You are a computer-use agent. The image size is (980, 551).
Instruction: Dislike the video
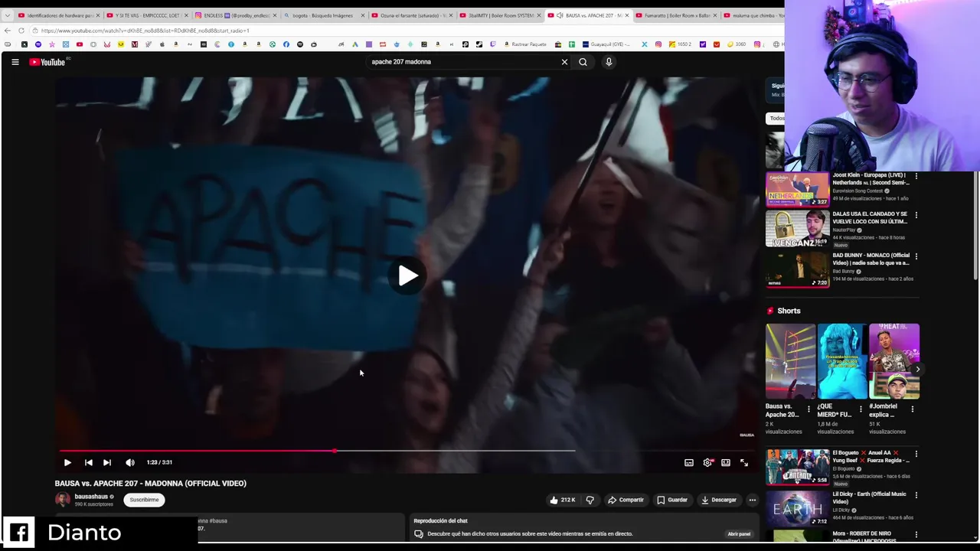590,500
